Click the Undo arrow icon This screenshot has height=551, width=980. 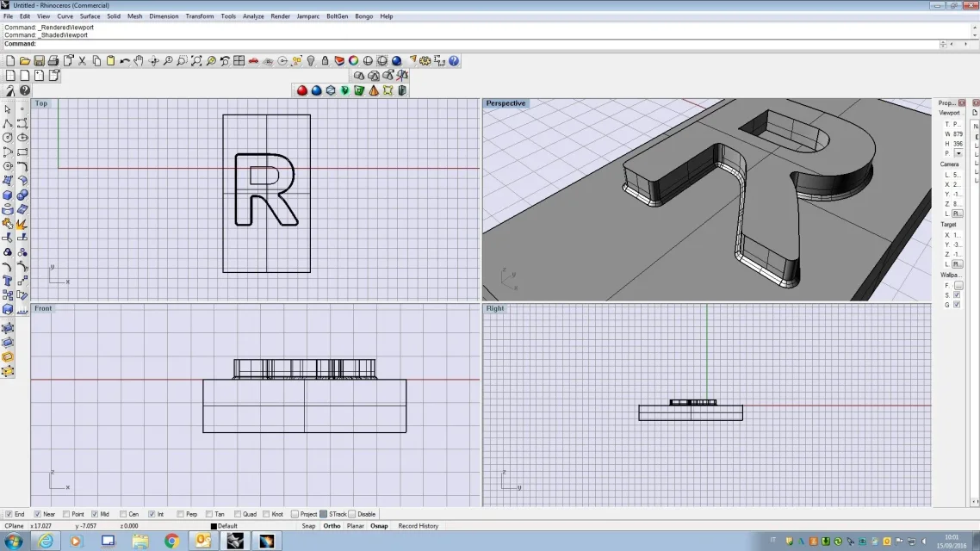(125, 60)
